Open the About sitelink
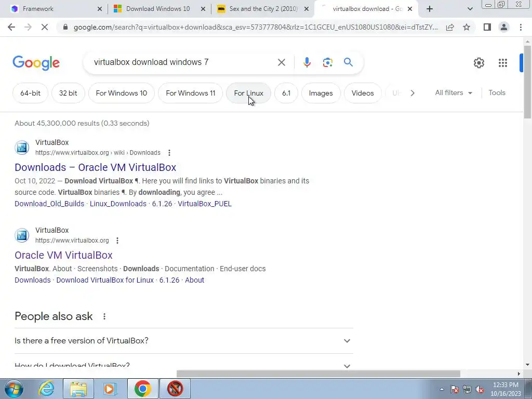Viewport: 532px width, 399px height. [194, 280]
